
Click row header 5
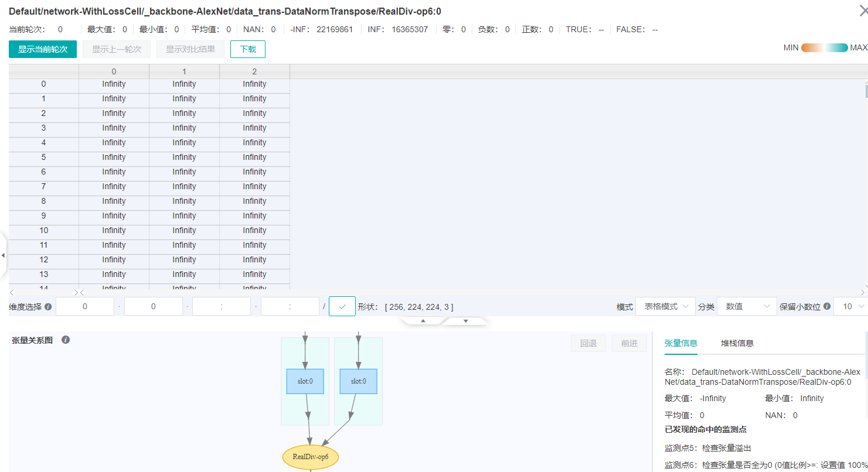[43, 157]
